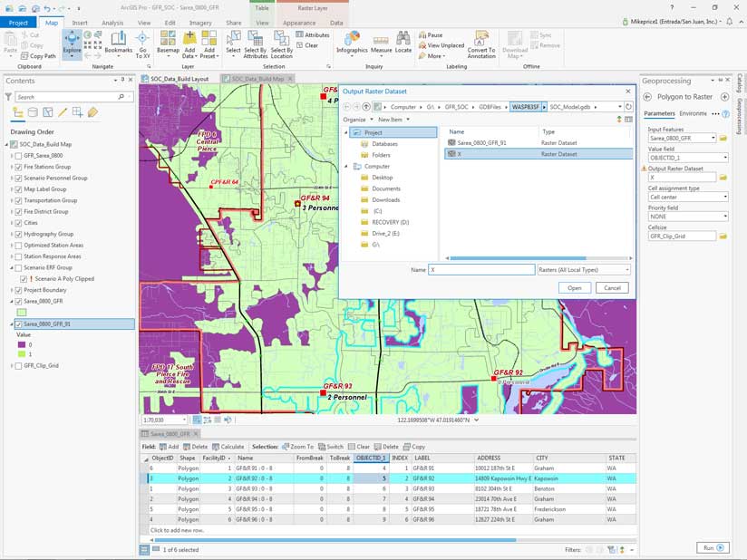Choose Select By Attributes tool
Viewport: 747px width, 560px height.
point(256,42)
